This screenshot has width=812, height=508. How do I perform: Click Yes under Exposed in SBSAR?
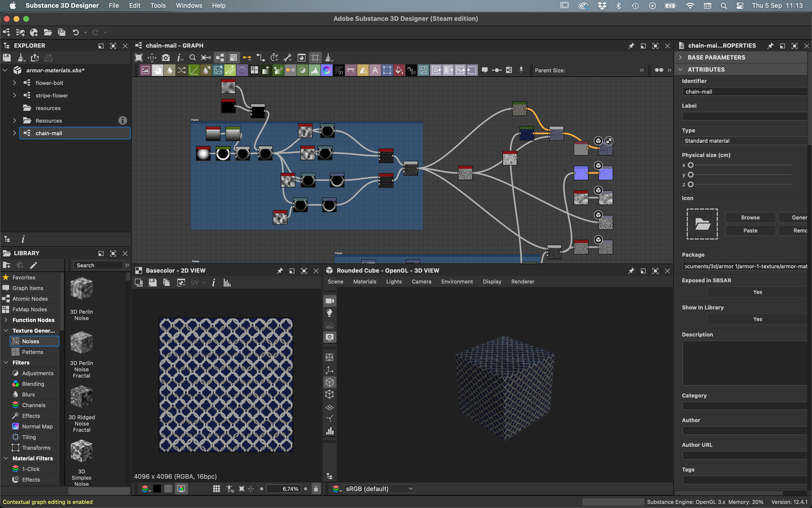tap(757, 292)
